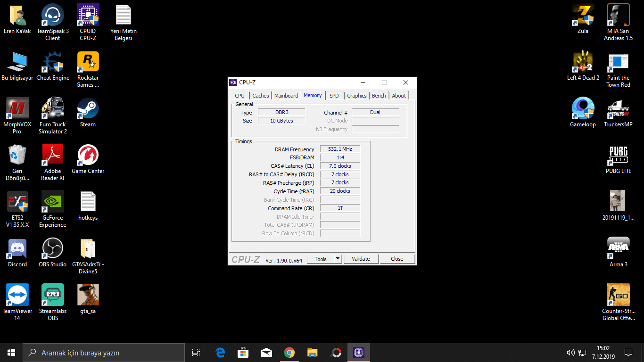Click the 532.1 MHz DRAM Frequency value
Image resolution: width=644 pixels, height=362 pixels.
(340, 149)
